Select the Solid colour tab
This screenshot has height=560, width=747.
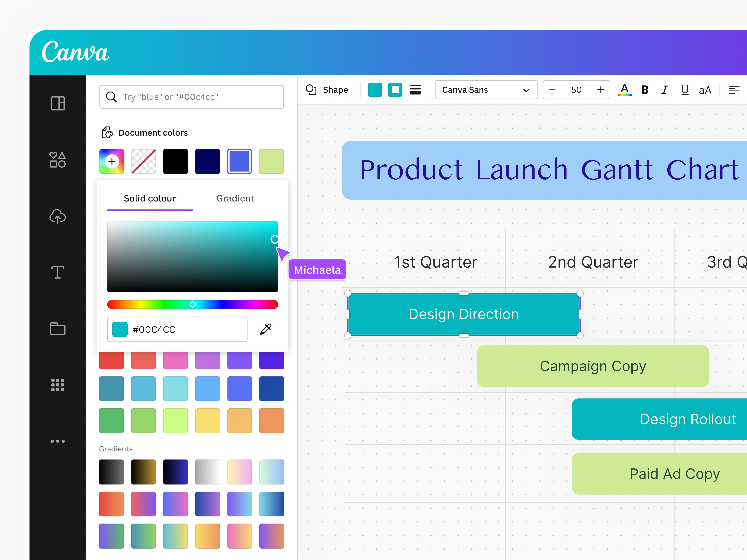pyautogui.click(x=150, y=199)
